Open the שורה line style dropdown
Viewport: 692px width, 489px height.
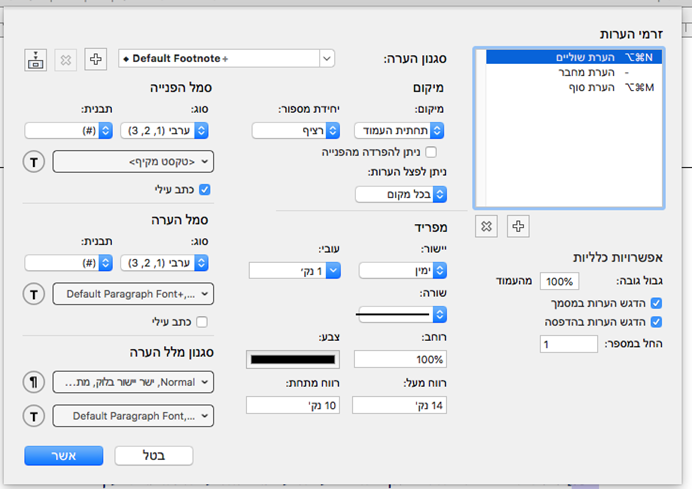point(402,315)
